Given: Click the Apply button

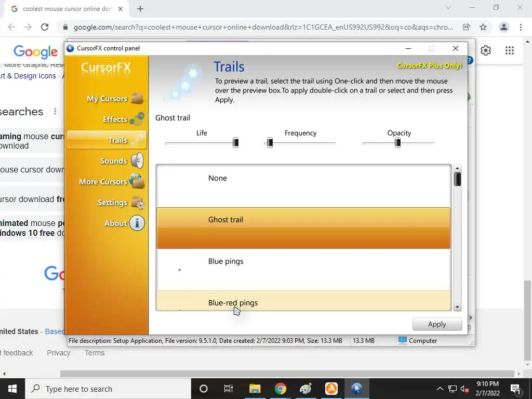Looking at the screenshot, I should pyautogui.click(x=437, y=324).
